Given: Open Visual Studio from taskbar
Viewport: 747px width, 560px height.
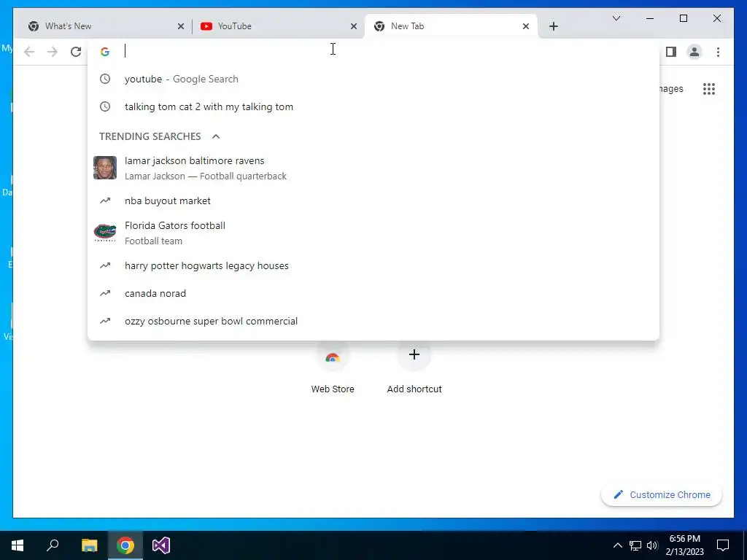Looking at the screenshot, I should (161, 545).
